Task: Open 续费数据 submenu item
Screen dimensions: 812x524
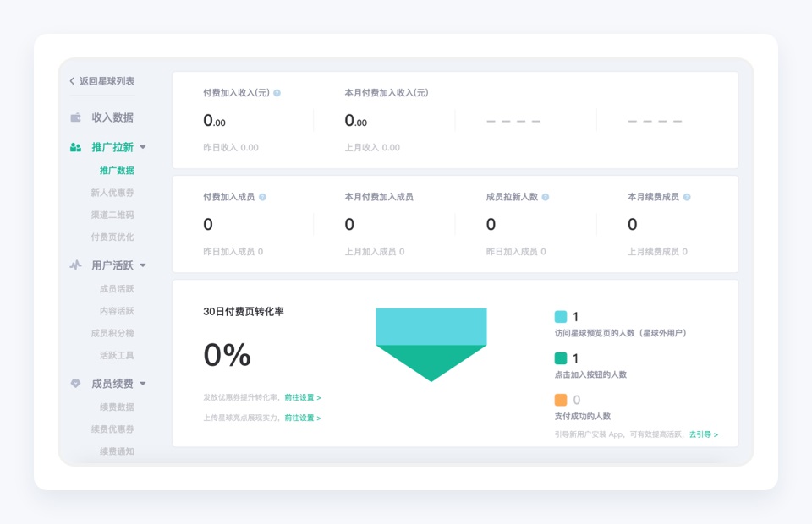Action: [117, 407]
